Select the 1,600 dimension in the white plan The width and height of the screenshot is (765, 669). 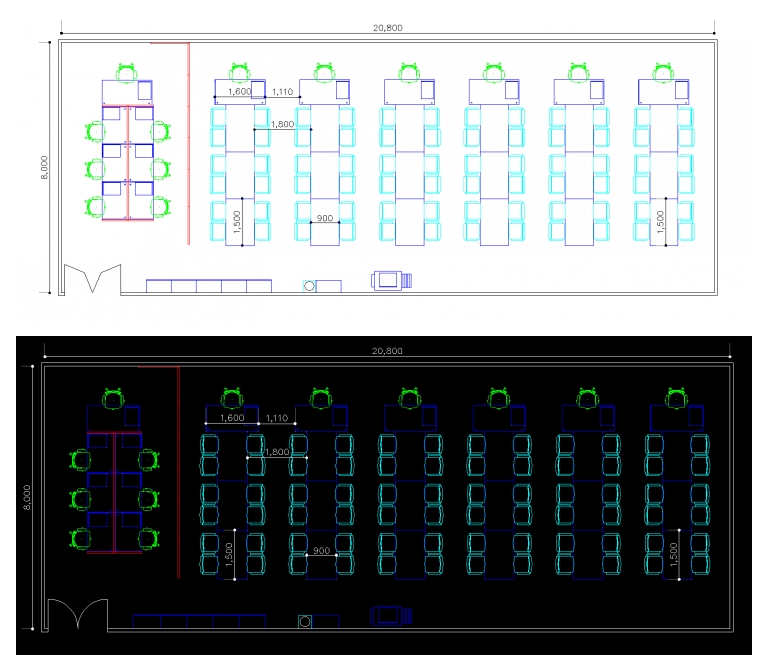(240, 91)
